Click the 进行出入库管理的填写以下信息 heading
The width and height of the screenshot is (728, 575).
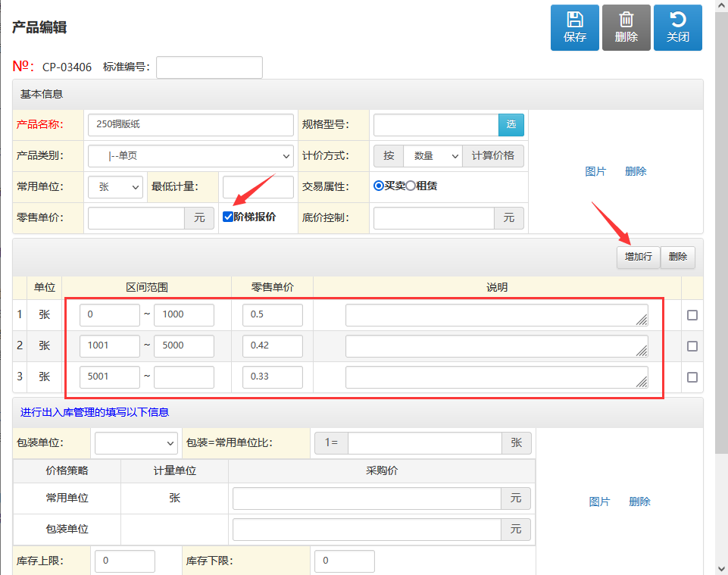coord(94,412)
